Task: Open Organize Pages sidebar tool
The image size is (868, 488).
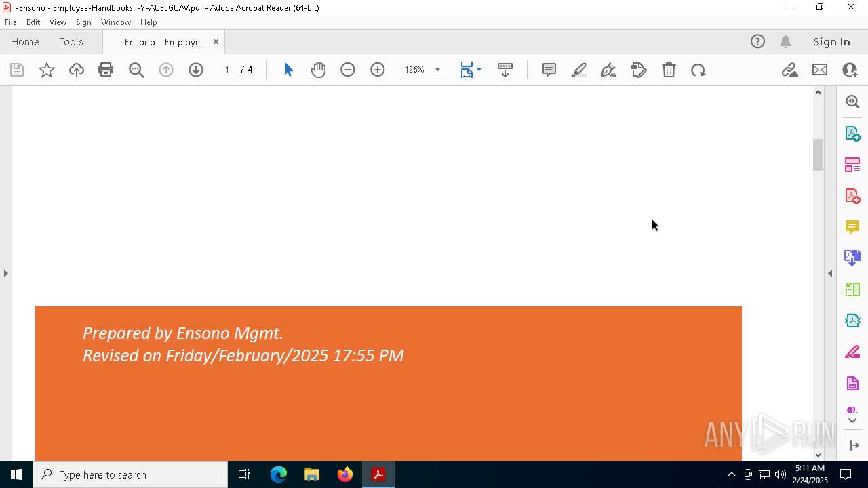Action: [852, 165]
